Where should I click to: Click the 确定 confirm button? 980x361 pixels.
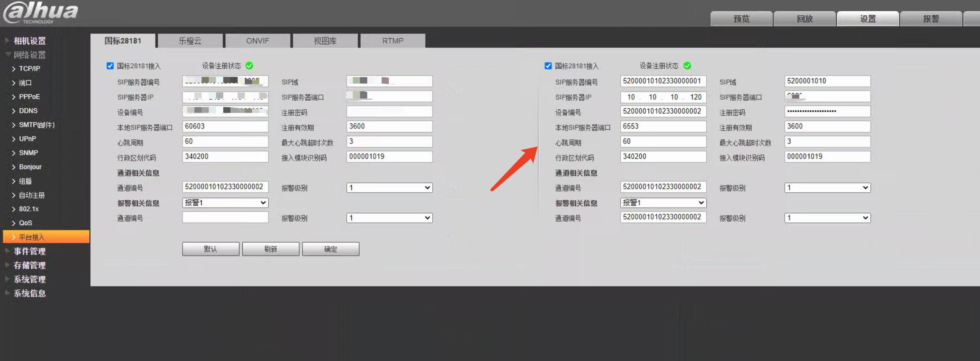[330, 248]
